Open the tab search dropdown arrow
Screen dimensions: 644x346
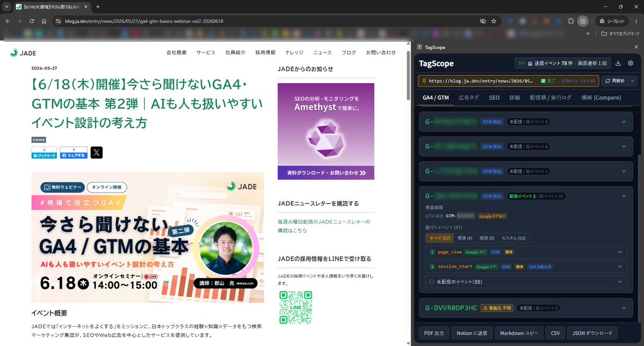(6, 6)
